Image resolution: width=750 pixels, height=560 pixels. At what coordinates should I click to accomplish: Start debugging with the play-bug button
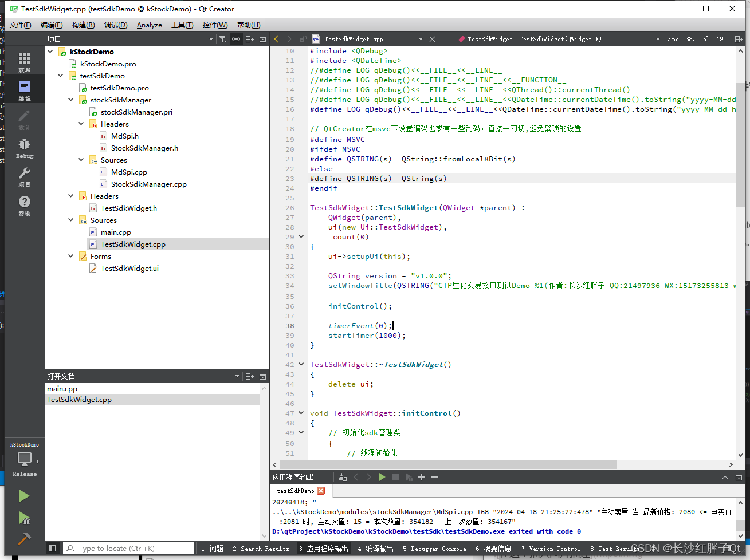24,518
